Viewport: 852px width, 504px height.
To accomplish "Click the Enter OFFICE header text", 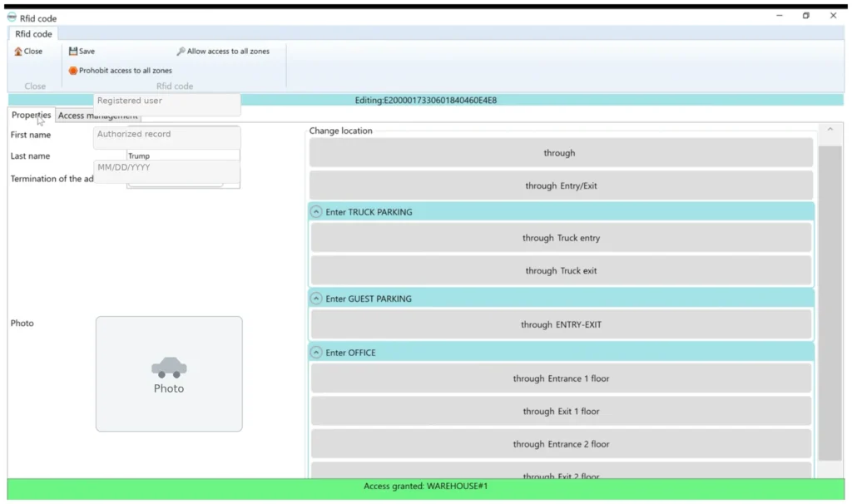I will point(350,353).
